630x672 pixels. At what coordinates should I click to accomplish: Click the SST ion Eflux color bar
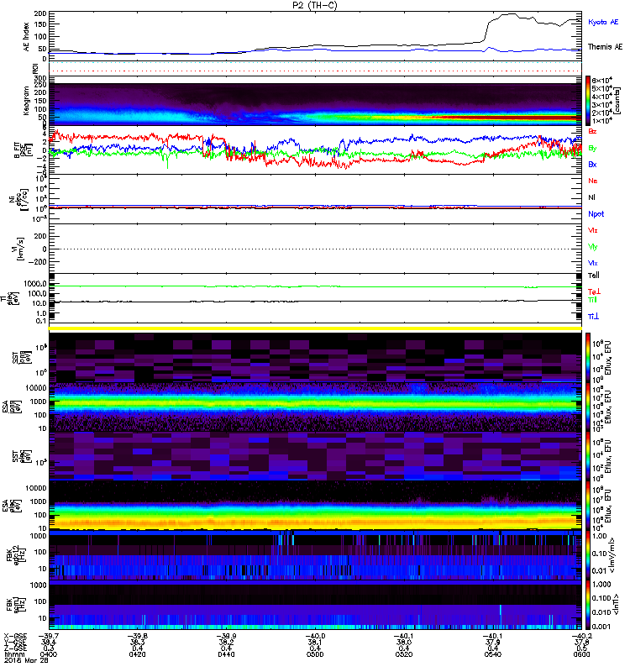588,358
